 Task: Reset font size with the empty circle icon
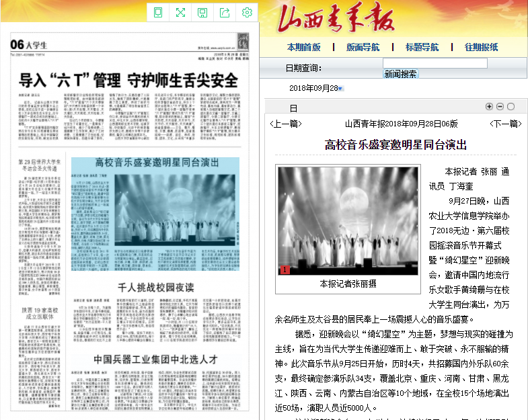click(x=511, y=107)
